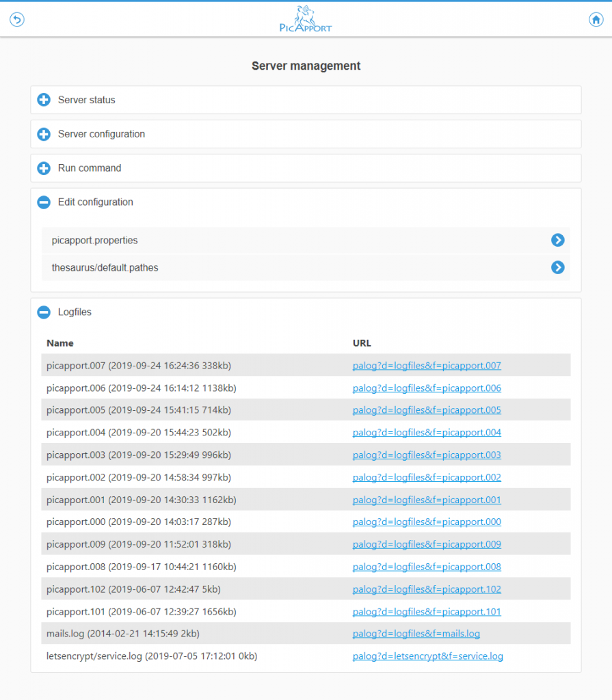Screen dimensions: 612x700
Task: Open the picapport.000 log link
Action: tap(427, 522)
